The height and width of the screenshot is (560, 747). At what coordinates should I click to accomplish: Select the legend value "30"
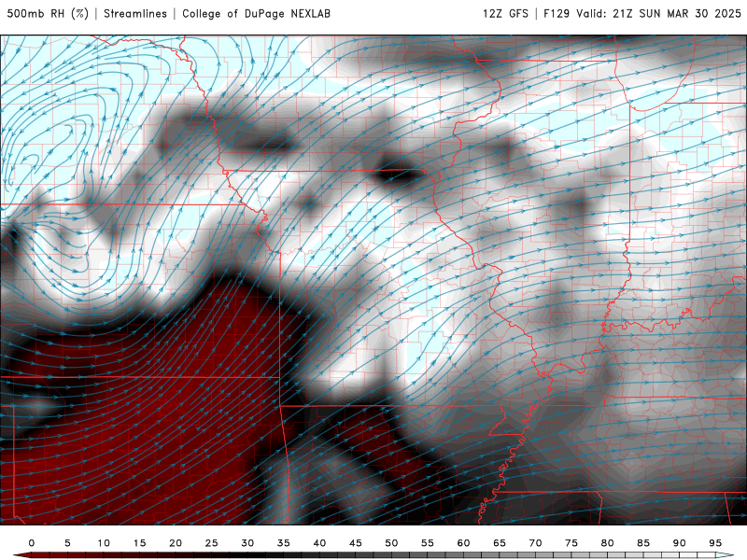[247, 543]
